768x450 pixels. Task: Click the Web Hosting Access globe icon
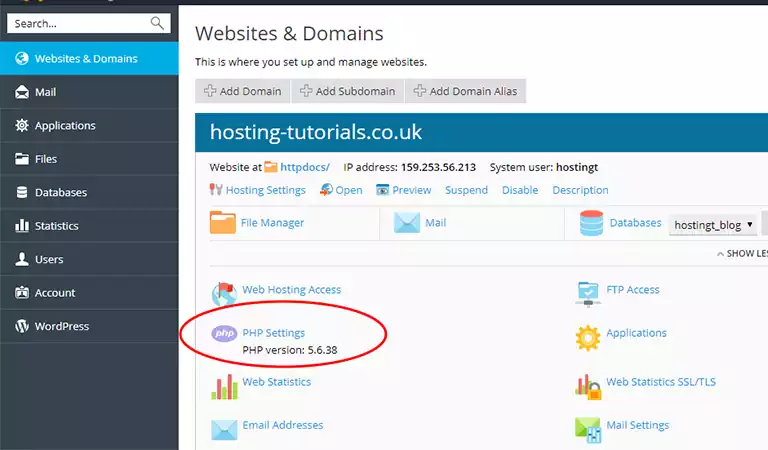click(224, 294)
